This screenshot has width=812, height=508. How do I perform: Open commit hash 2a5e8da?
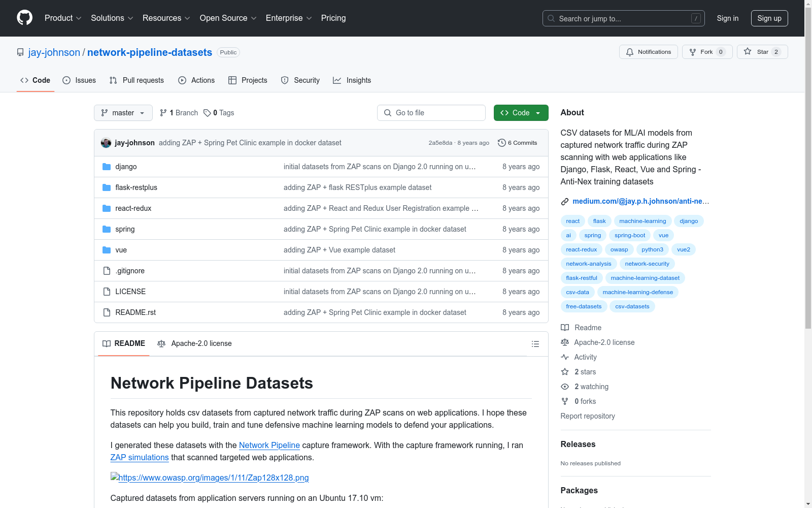coord(440,143)
